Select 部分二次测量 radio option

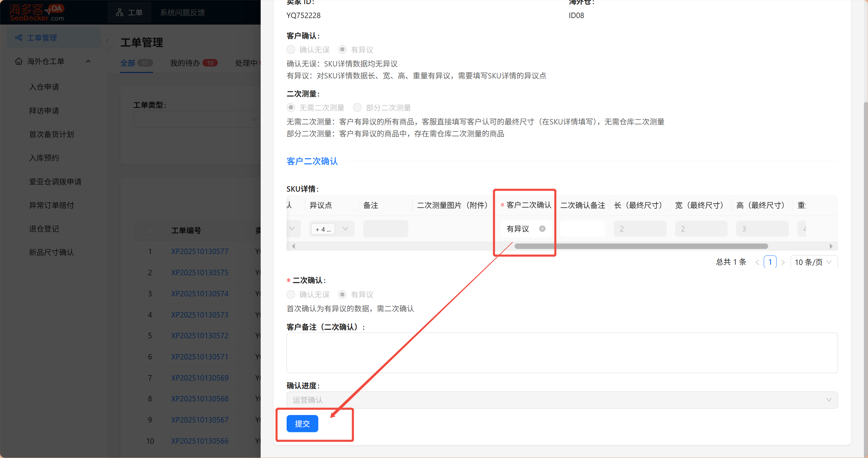click(x=357, y=108)
